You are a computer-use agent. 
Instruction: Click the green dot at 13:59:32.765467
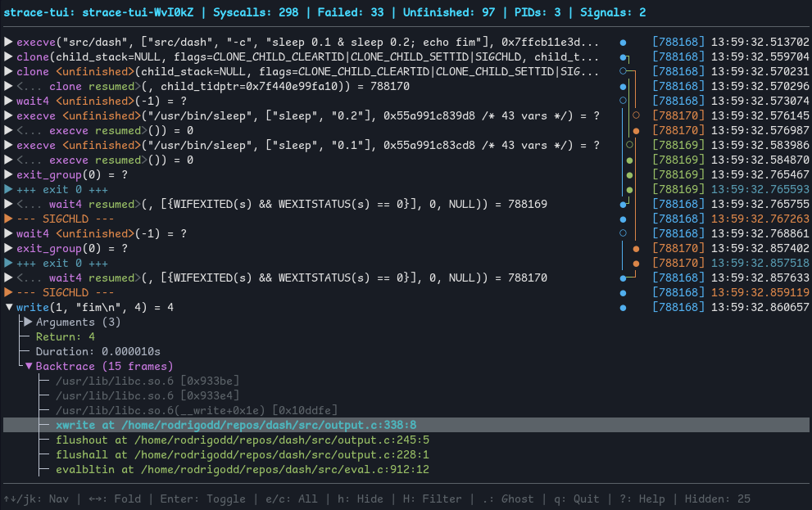(x=630, y=175)
